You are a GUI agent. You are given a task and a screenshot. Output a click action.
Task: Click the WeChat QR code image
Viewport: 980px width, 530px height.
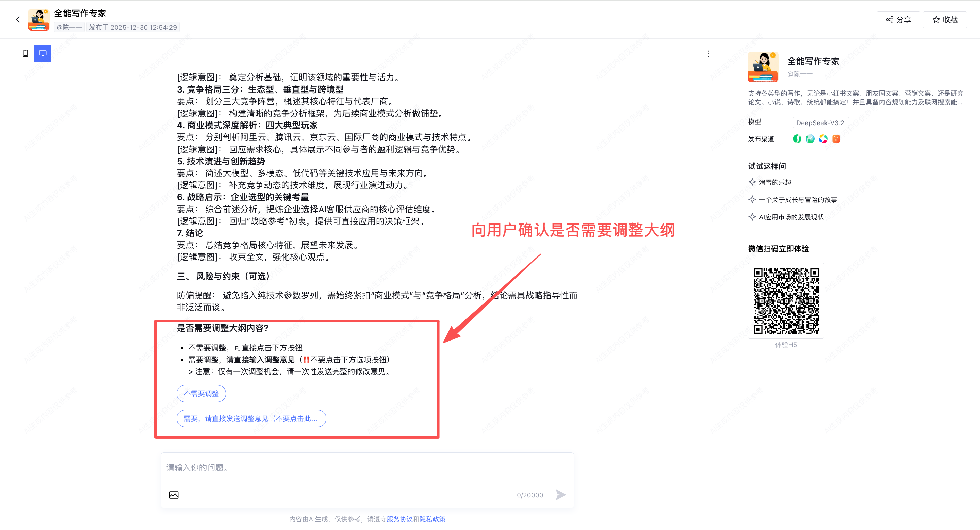[786, 301]
